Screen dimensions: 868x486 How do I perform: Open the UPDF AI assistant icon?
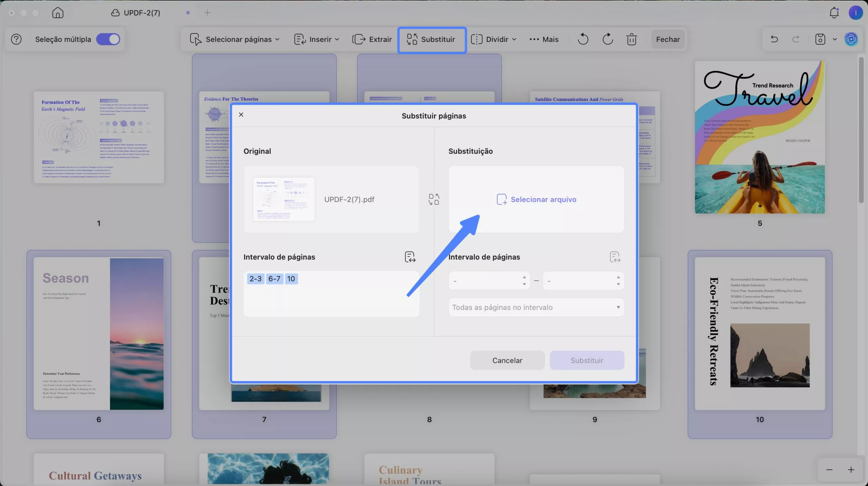[851, 39]
